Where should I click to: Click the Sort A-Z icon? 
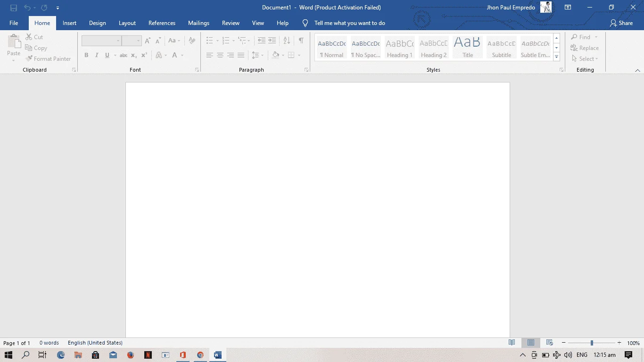click(287, 41)
